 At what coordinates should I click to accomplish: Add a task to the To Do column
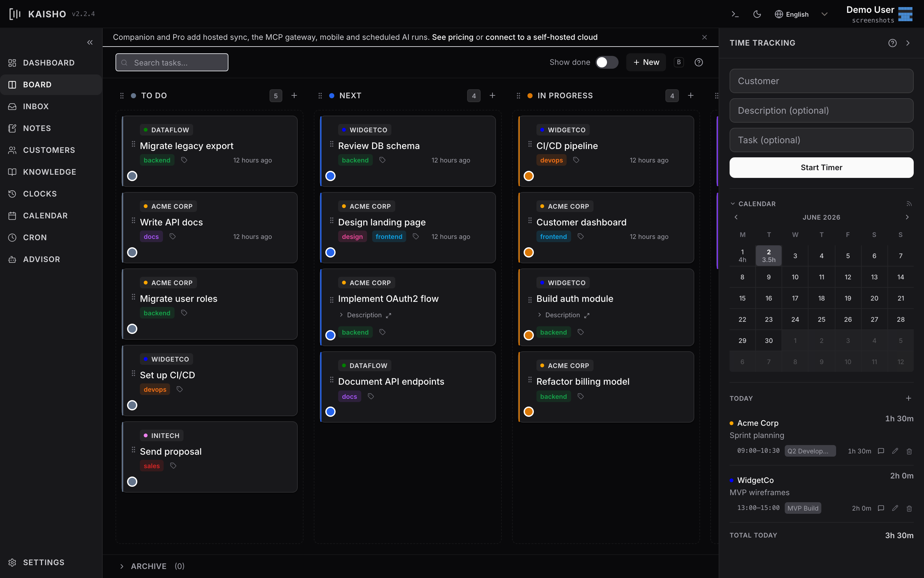[x=294, y=96]
